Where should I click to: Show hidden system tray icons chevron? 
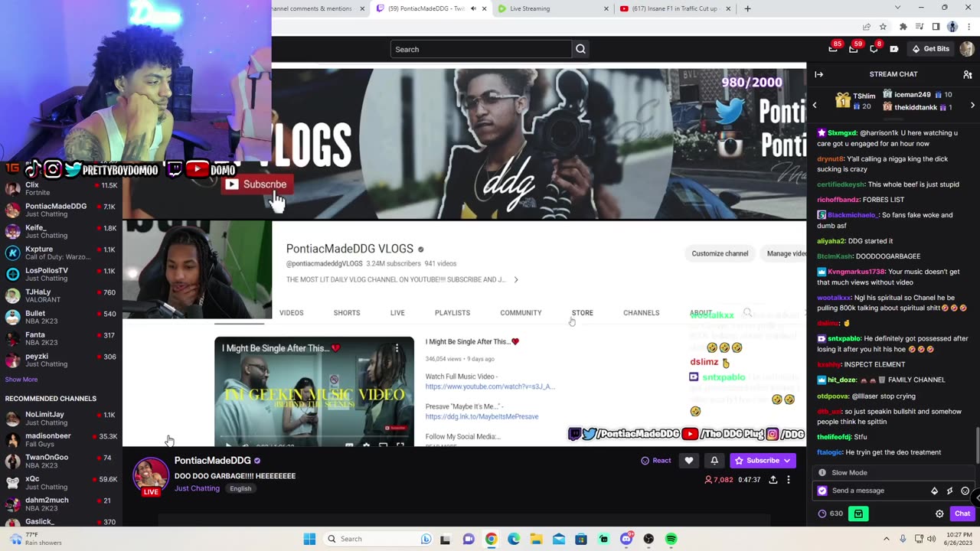point(887,539)
